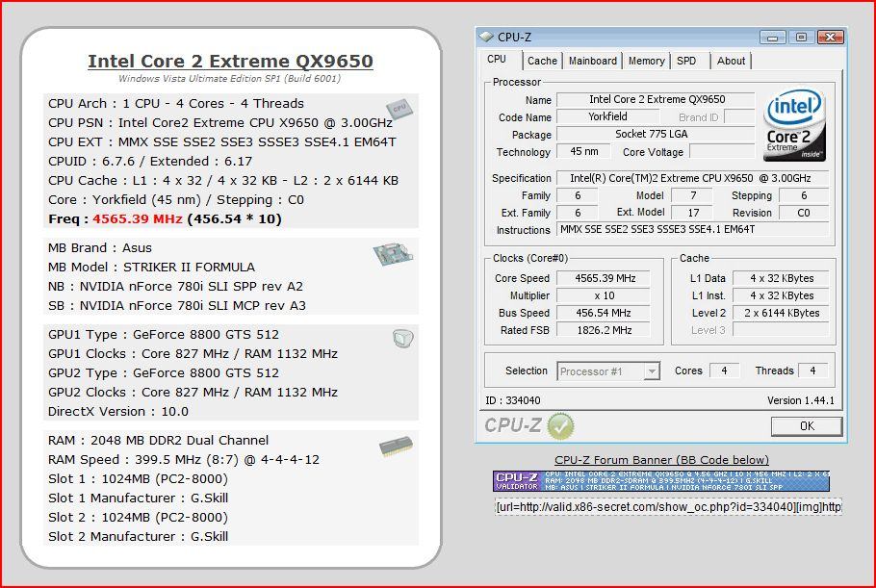Screen dimensions: 876x588
Task: Click the CPUID 6.7.6 row
Action: [150, 162]
